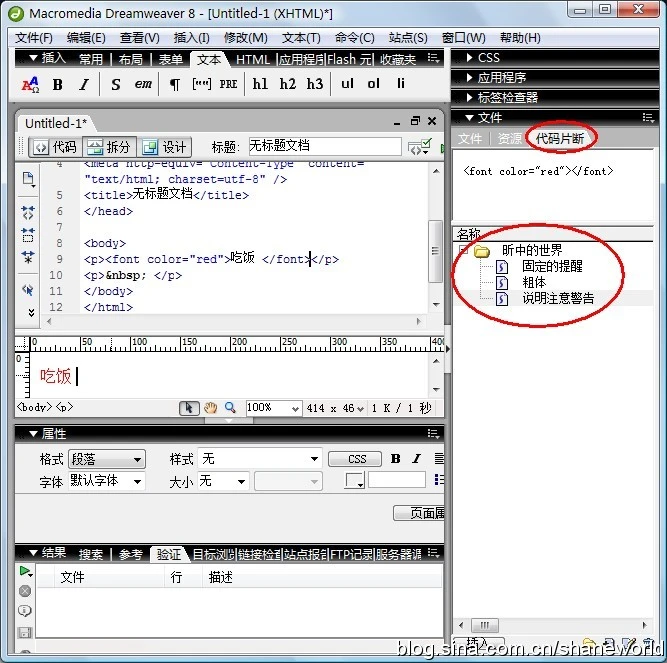Select the Hand tool in status bar
The height and width of the screenshot is (663, 667).
(x=210, y=408)
